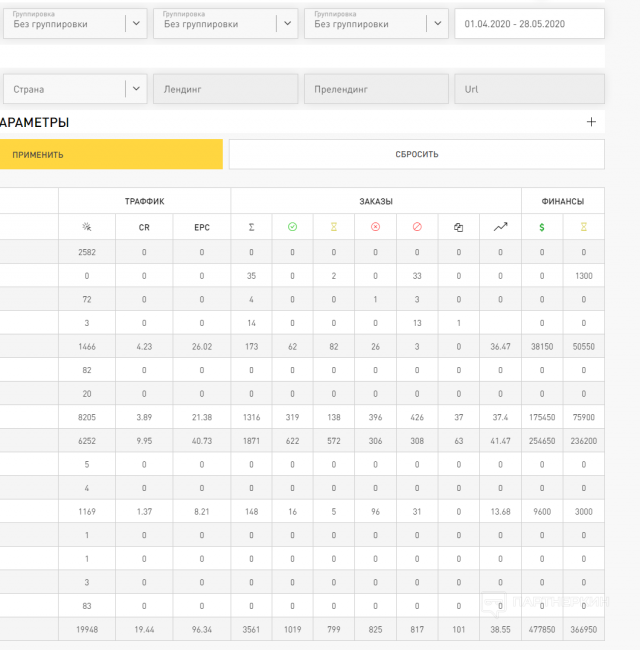Click the green dollar sign finance icon

542,227
